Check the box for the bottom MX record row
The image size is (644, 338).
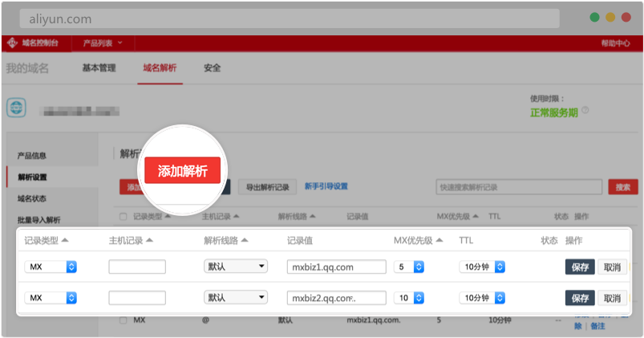click(x=123, y=320)
